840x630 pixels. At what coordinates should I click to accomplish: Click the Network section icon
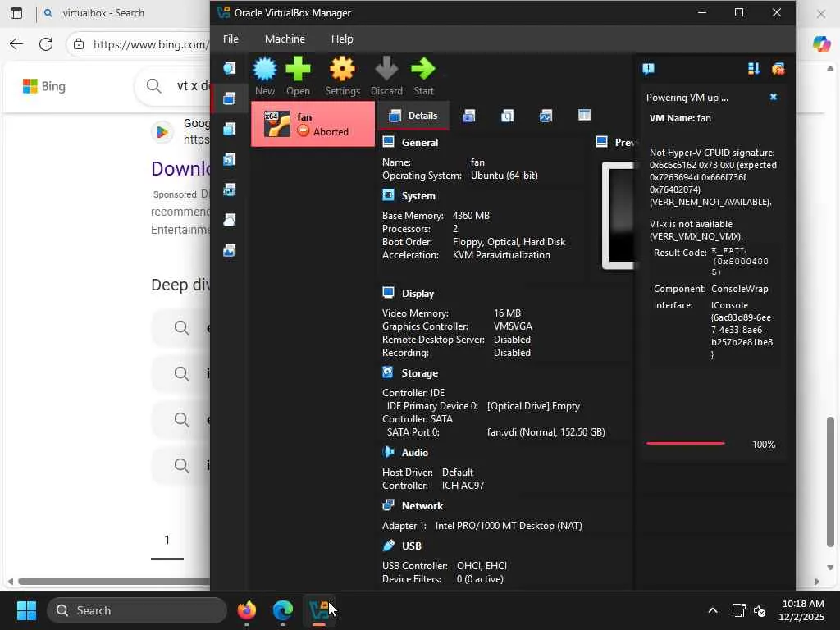tap(388, 505)
